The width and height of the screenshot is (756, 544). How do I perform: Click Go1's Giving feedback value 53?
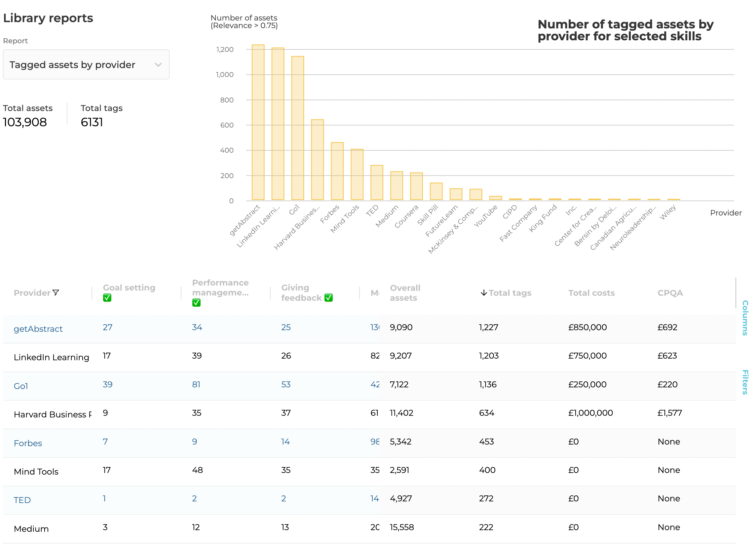coord(286,385)
